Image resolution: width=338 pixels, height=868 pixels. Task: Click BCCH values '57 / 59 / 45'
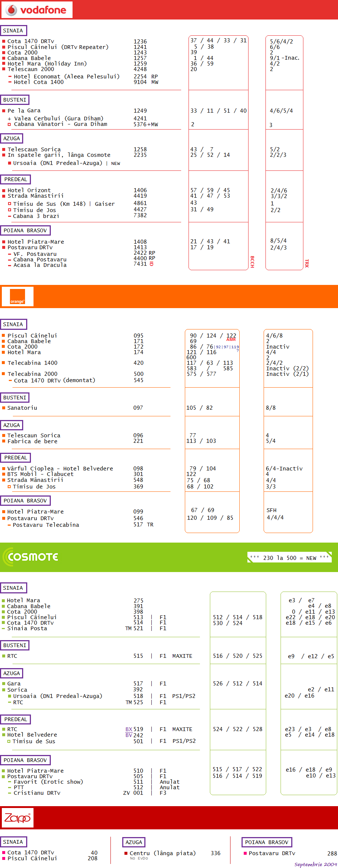pos(210,190)
